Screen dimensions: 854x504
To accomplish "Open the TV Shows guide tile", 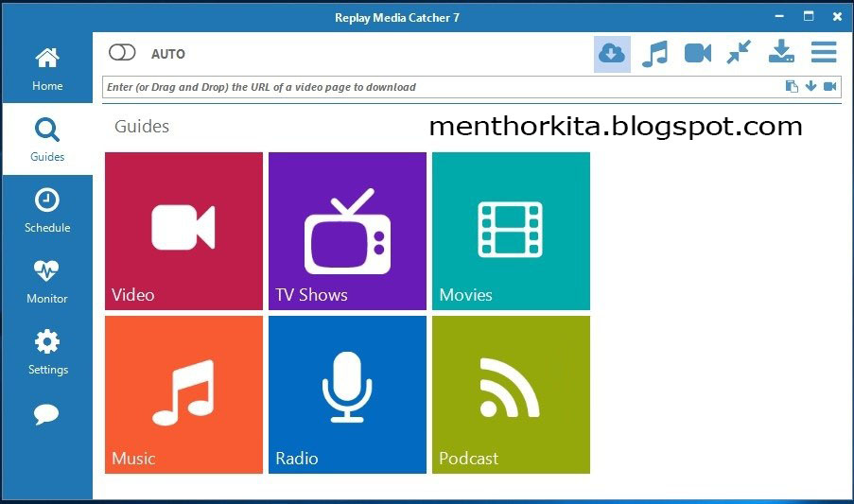I will 347,232.
